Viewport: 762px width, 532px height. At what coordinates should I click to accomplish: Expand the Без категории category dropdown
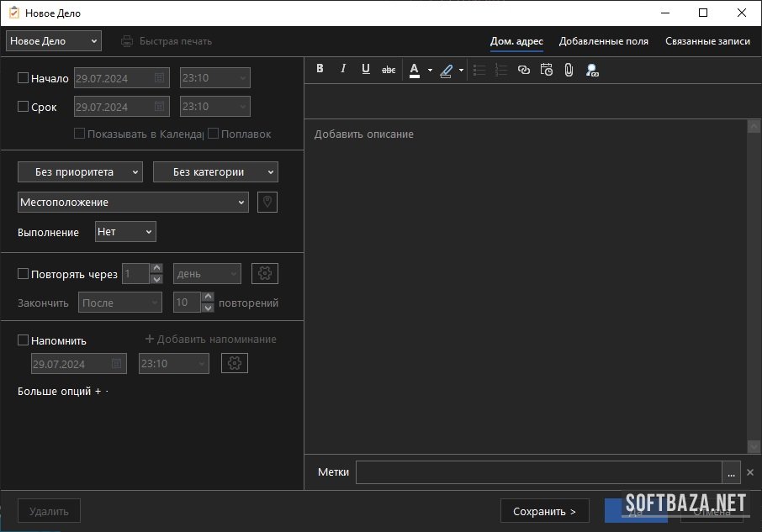(215, 172)
